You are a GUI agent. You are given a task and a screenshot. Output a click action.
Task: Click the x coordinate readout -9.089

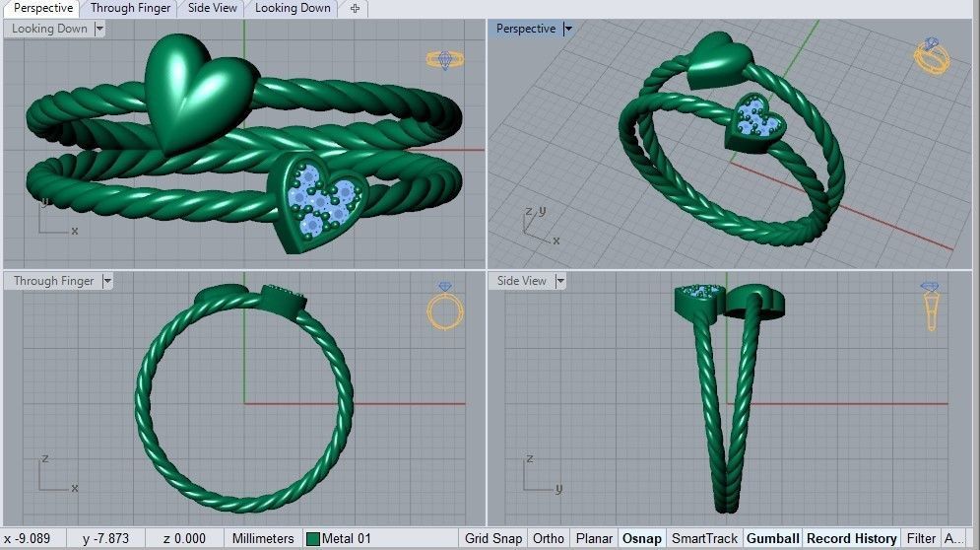[28, 539]
